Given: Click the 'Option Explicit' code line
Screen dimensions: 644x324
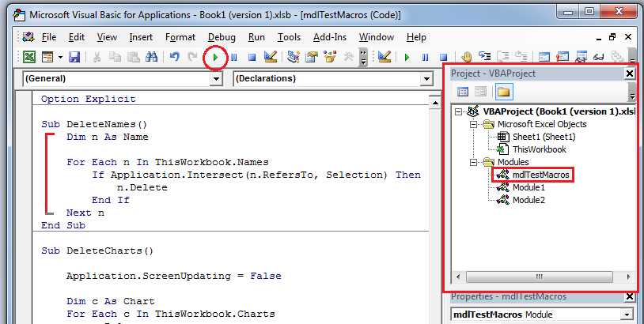Looking at the screenshot, I should [x=89, y=99].
